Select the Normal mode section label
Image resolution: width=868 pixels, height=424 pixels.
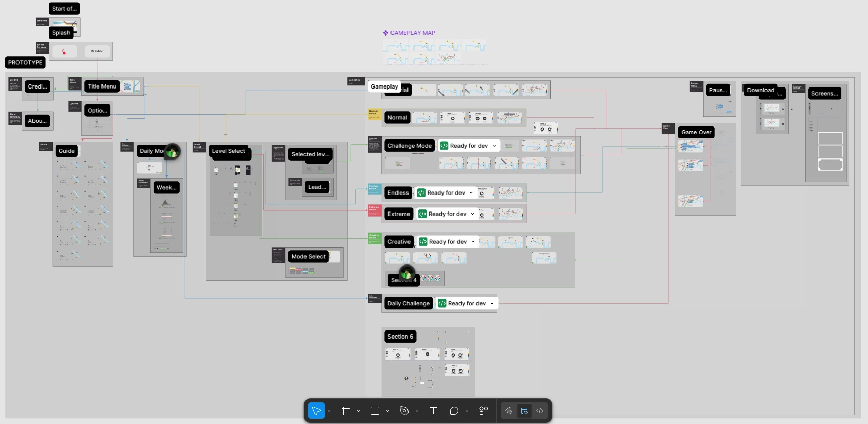(397, 118)
